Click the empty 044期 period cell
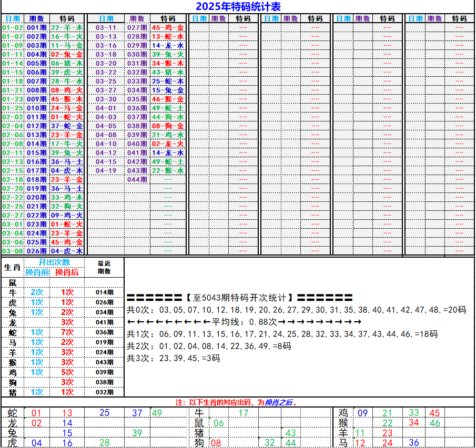 point(137,180)
